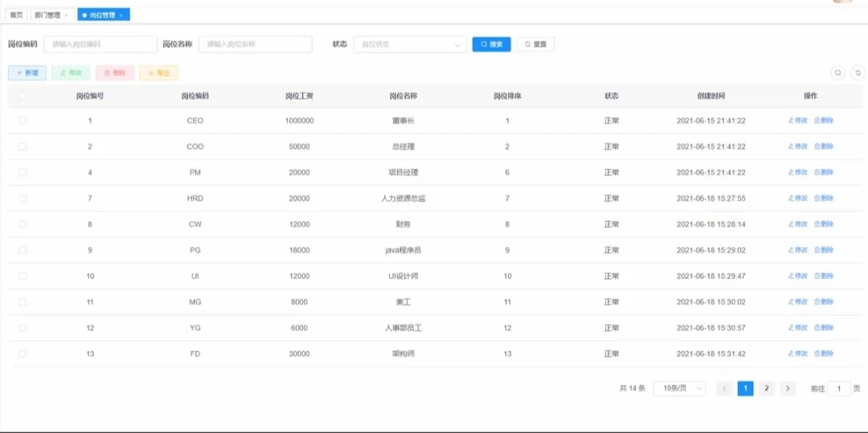This screenshot has width=868, height=433.
Task: Click the 重置 reset button
Action: (x=535, y=44)
